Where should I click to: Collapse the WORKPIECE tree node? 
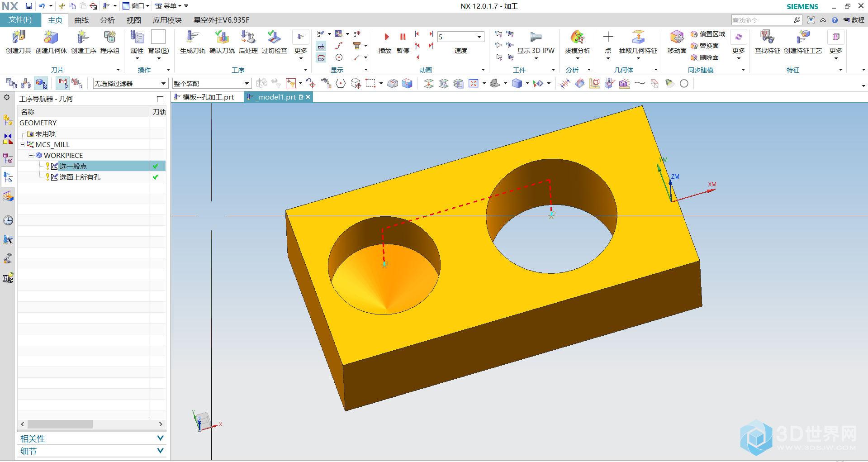pyautogui.click(x=31, y=155)
